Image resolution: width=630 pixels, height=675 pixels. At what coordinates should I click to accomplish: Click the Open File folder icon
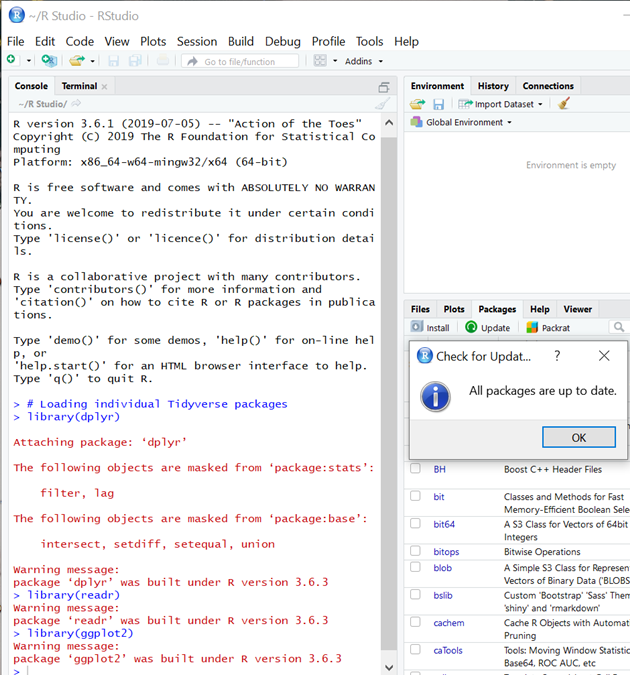pos(77,61)
